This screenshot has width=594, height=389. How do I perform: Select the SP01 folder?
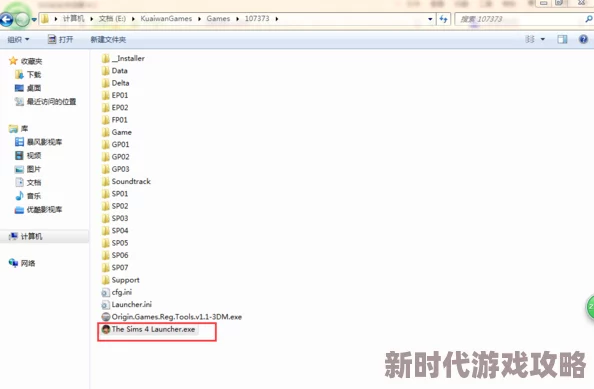coord(115,194)
